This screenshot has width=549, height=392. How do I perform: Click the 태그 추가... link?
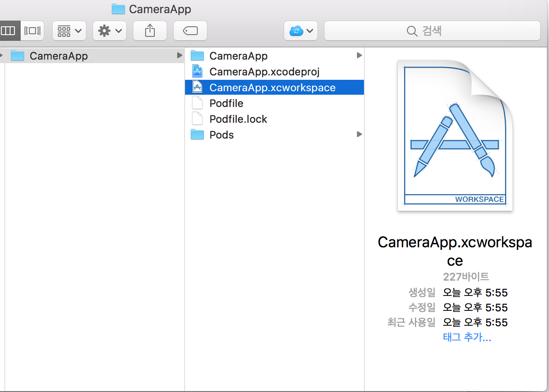(x=467, y=338)
